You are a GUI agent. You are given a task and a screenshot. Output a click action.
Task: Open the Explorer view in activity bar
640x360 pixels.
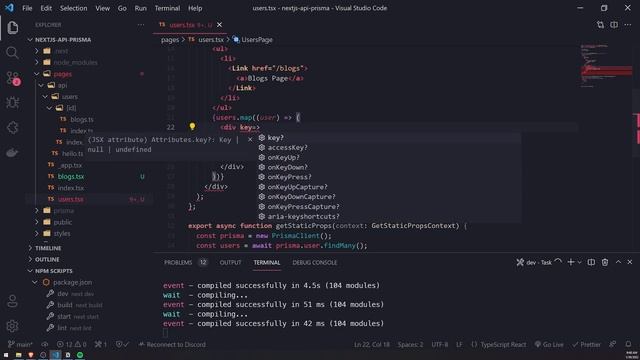click(12, 27)
